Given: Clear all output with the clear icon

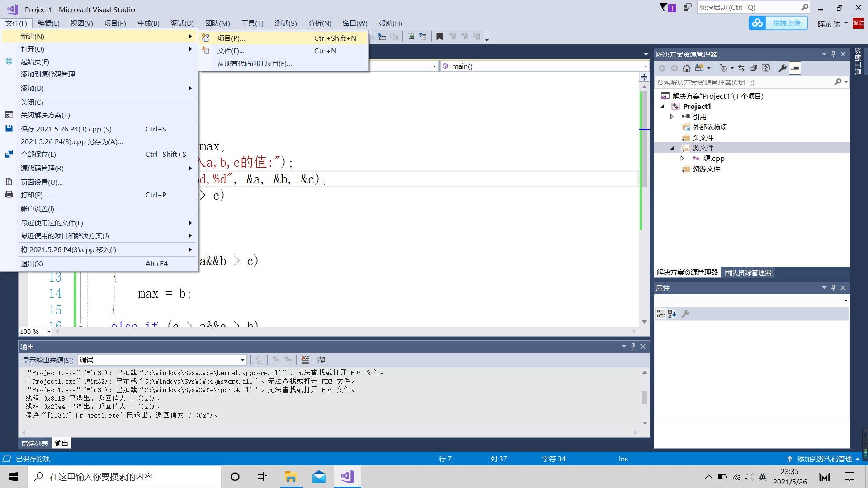Looking at the screenshot, I should pos(305,360).
